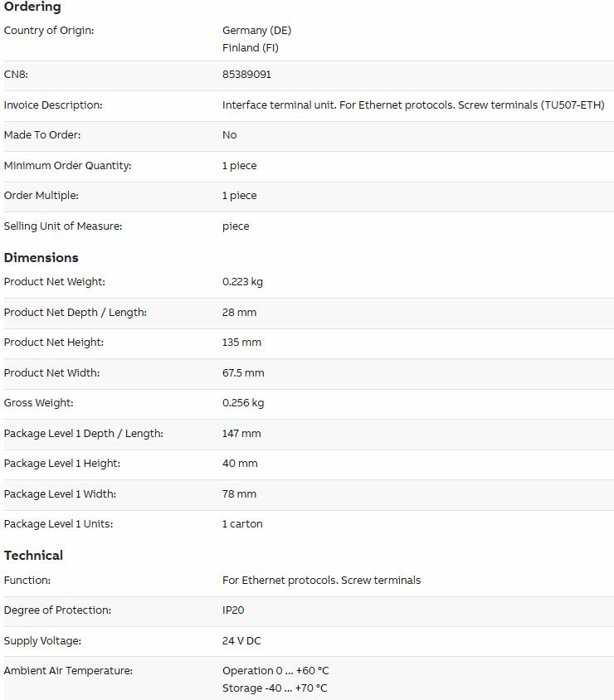Click the Made To Order value No
Viewport: 614px width, 700px height.
coord(230,135)
